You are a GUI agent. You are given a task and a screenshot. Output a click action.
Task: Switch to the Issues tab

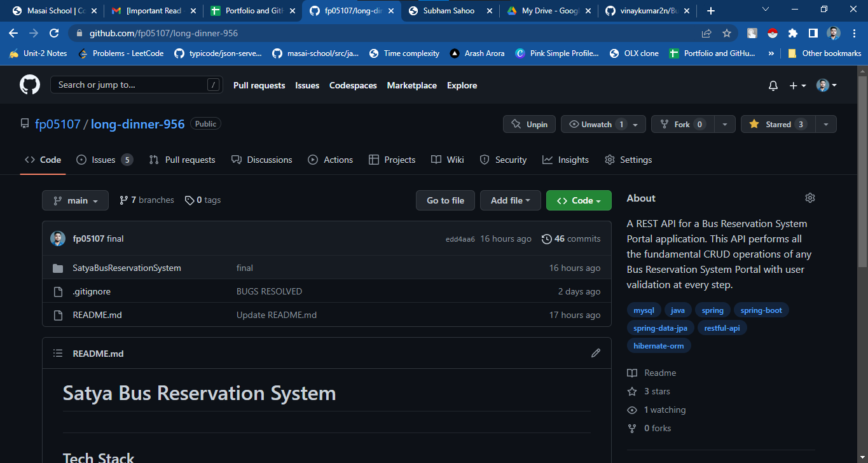tap(104, 160)
